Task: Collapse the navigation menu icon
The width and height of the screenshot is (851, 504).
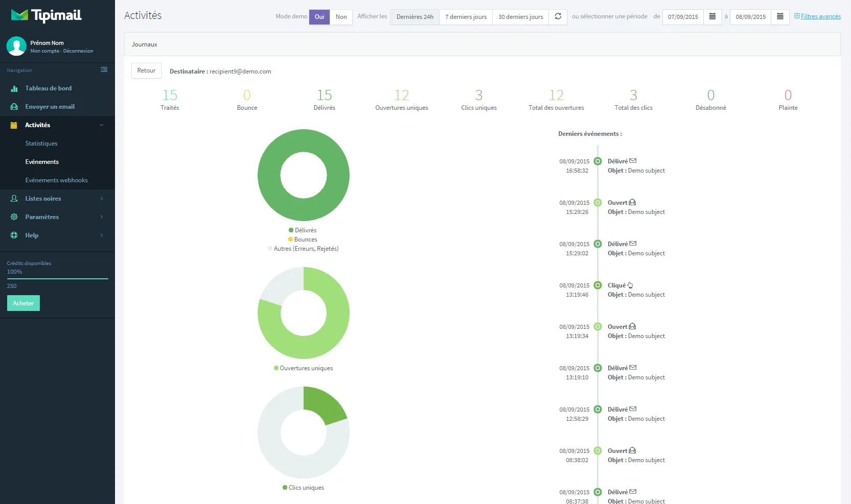Action: (104, 69)
